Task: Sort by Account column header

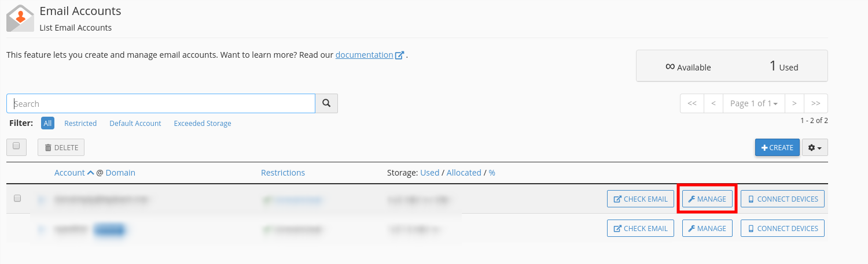Action: [x=69, y=172]
